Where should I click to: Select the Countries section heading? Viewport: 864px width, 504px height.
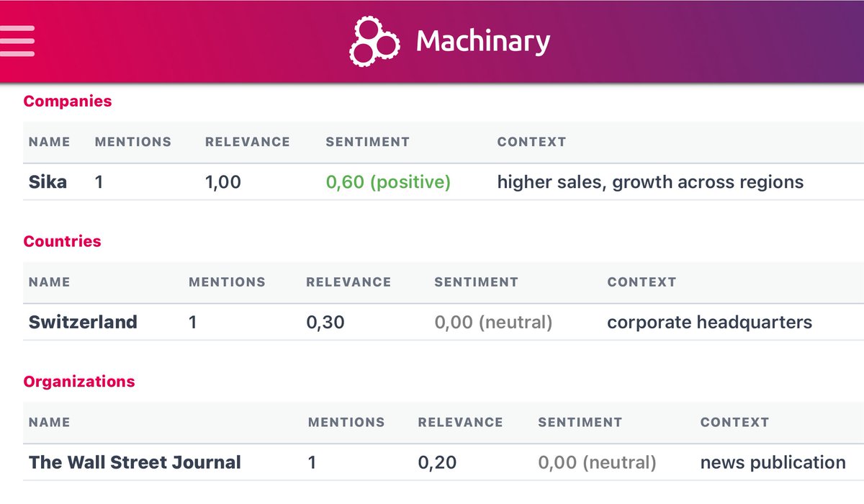(62, 241)
